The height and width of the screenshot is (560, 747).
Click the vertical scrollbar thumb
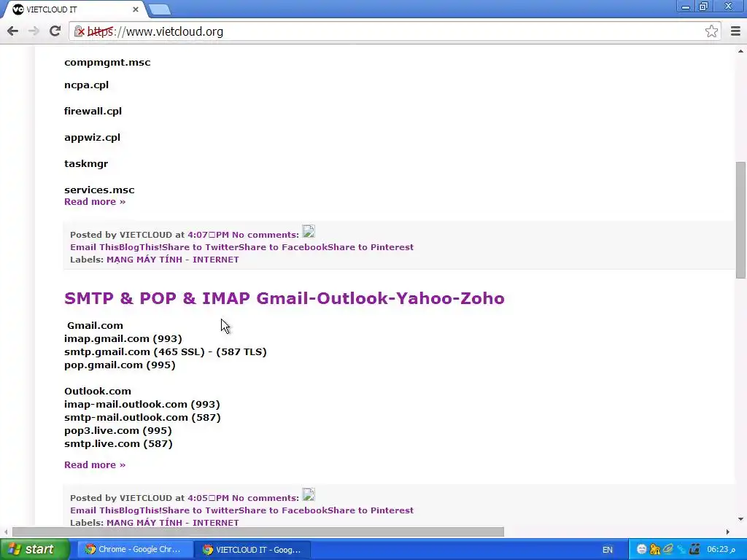click(x=740, y=220)
